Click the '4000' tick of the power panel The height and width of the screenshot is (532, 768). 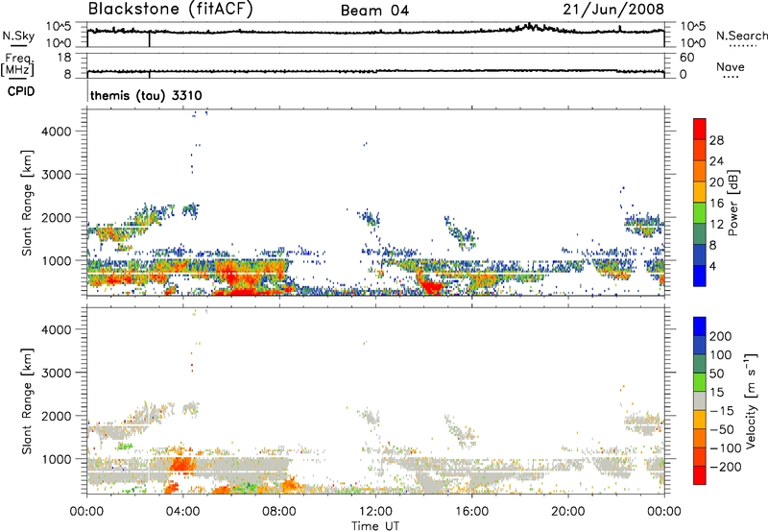[x=57, y=132]
